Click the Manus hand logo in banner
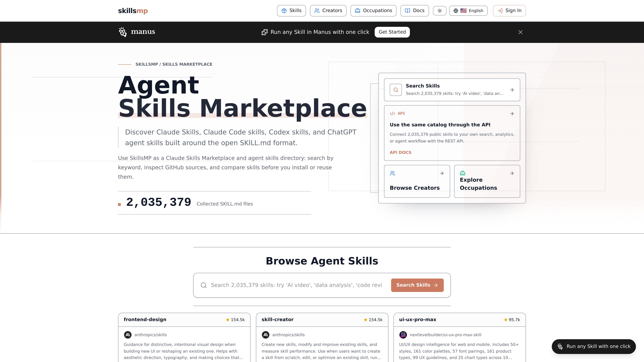 (x=122, y=32)
